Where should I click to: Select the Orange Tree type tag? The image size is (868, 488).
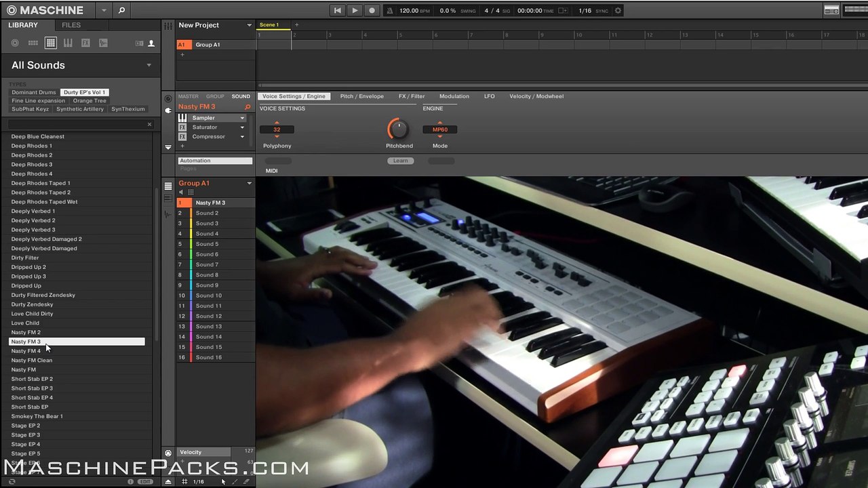[x=90, y=101]
